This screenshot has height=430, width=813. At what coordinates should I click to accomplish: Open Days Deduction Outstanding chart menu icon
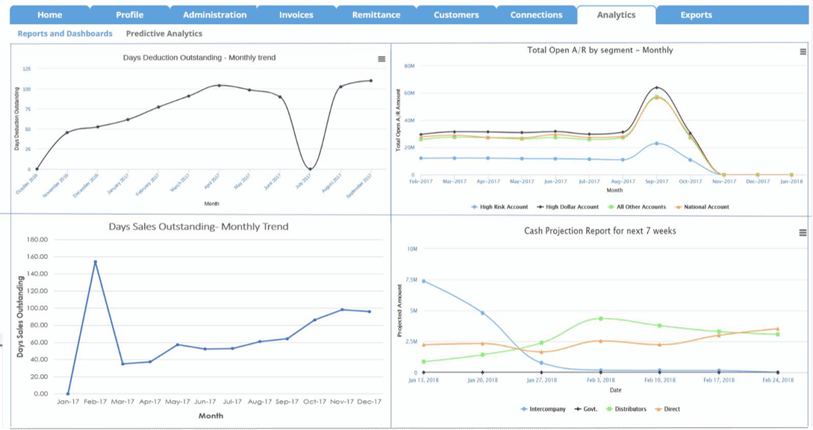point(381,59)
